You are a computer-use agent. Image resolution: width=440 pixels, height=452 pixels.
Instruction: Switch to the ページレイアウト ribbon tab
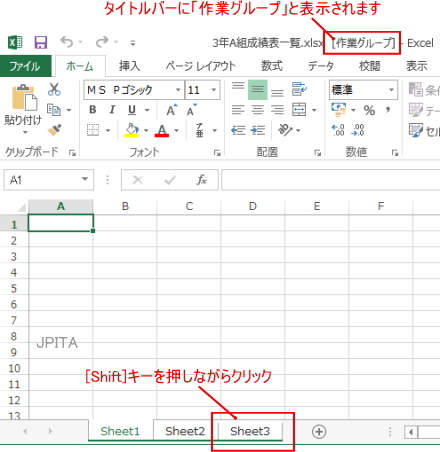[x=201, y=66]
